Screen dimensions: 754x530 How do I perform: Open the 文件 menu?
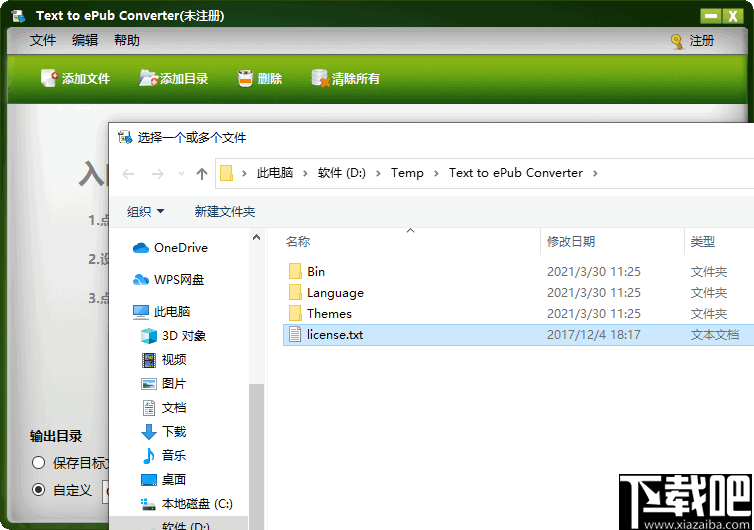click(x=43, y=40)
